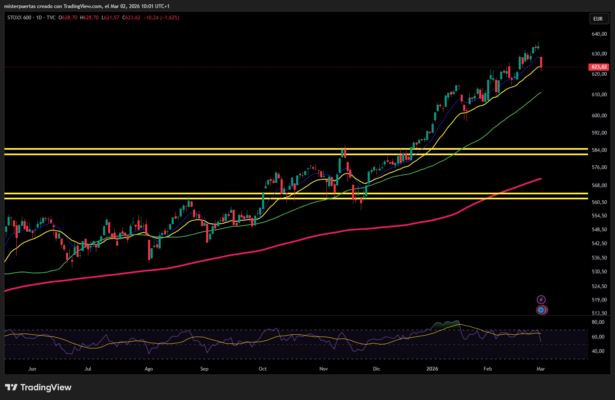Click the 'Oct' label on the time axis

(x=263, y=368)
